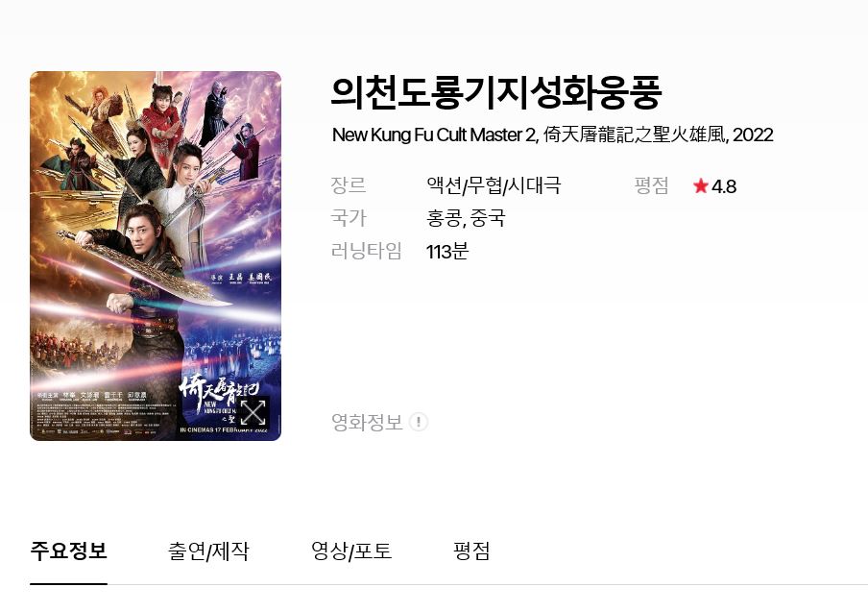The width and height of the screenshot is (868, 612).
Task: Click the title 의천도룡기지성화웅풍
Action: [x=496, y=92]
